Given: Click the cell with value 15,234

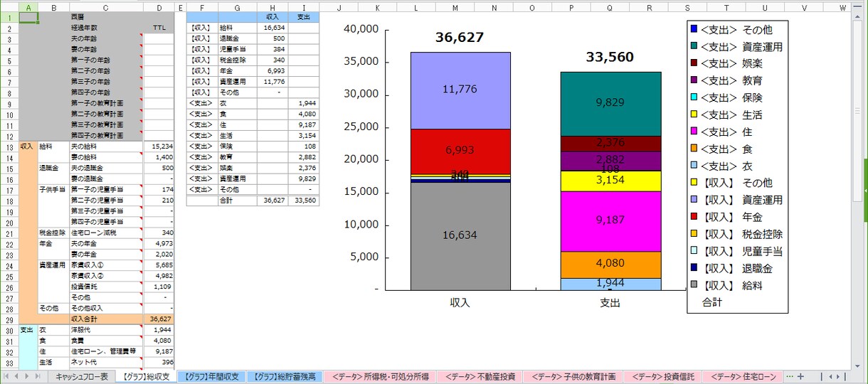Looking at the screenshot, I should click(x=159, y=146).
